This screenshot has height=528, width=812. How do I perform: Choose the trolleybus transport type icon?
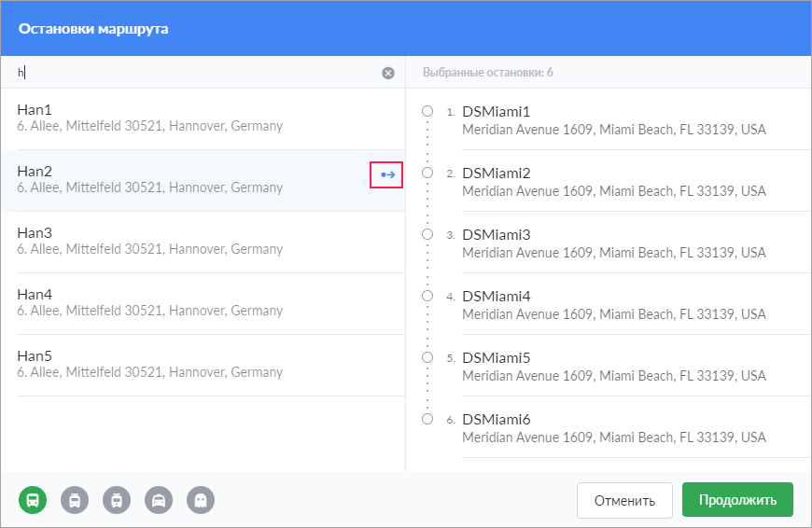(x=75, y=500)
